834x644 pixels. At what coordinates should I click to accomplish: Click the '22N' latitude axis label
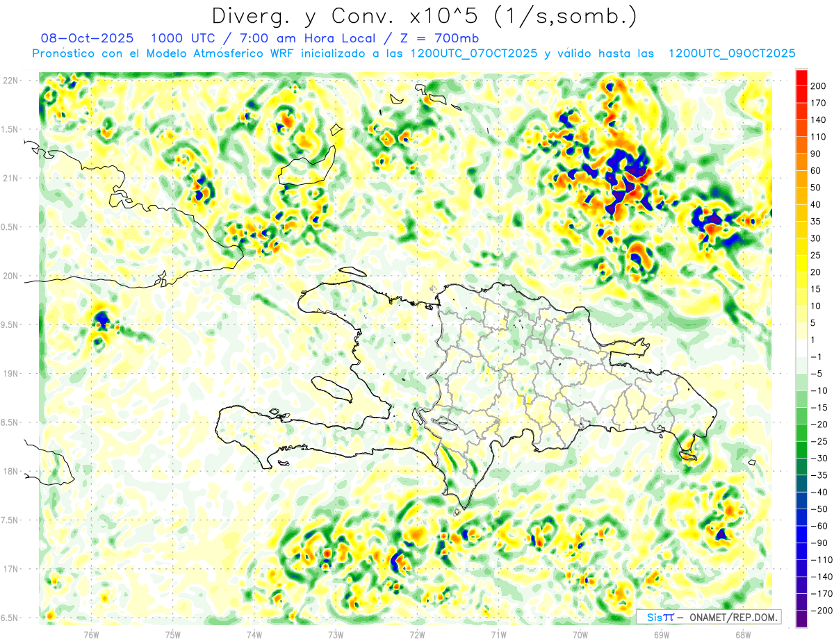(x=10, y=81)
